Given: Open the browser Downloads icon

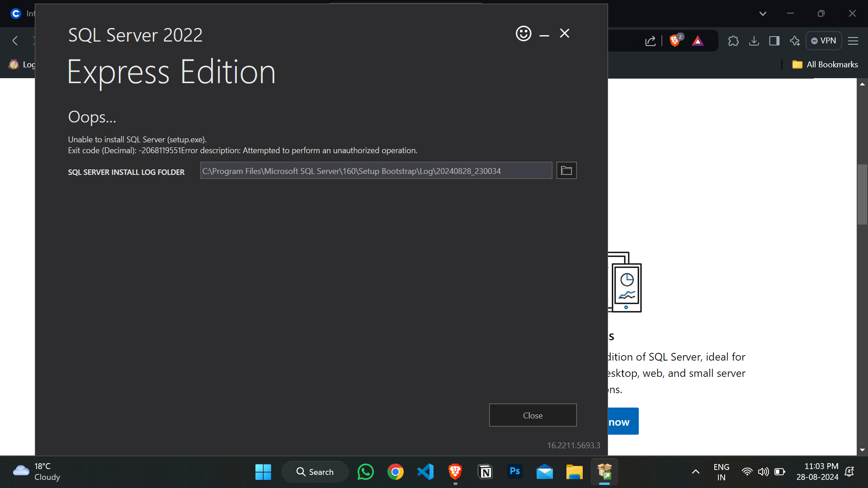Looking at the screenshot, I should click(754, 41).
